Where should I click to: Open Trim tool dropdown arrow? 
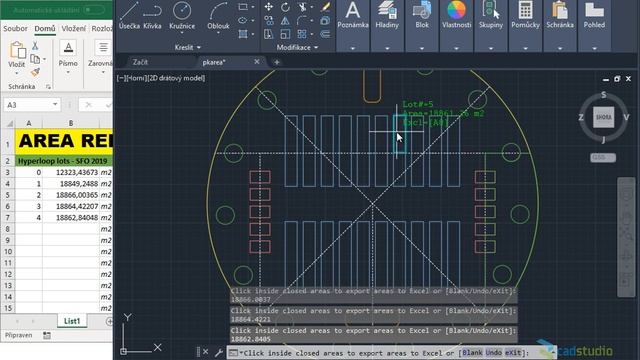[x=312, y=7]
